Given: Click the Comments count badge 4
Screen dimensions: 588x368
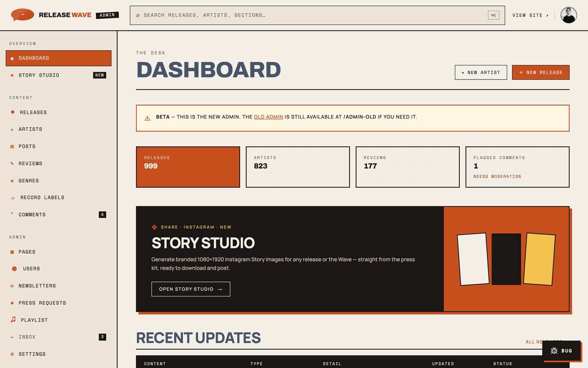Looking at the screenshot, I should coord(103,215).
